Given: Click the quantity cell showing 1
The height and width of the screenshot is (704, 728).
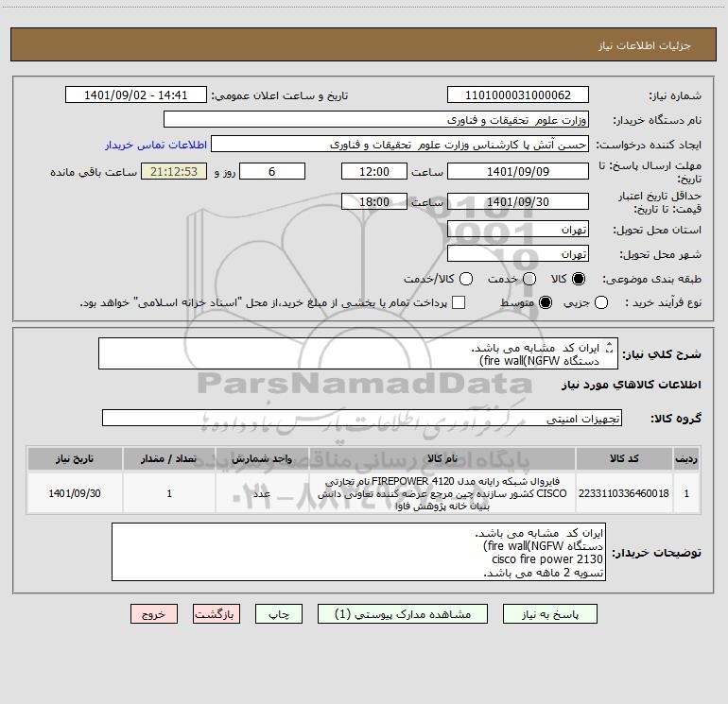Looking at the screenshot, I should (x=169, y=493).
